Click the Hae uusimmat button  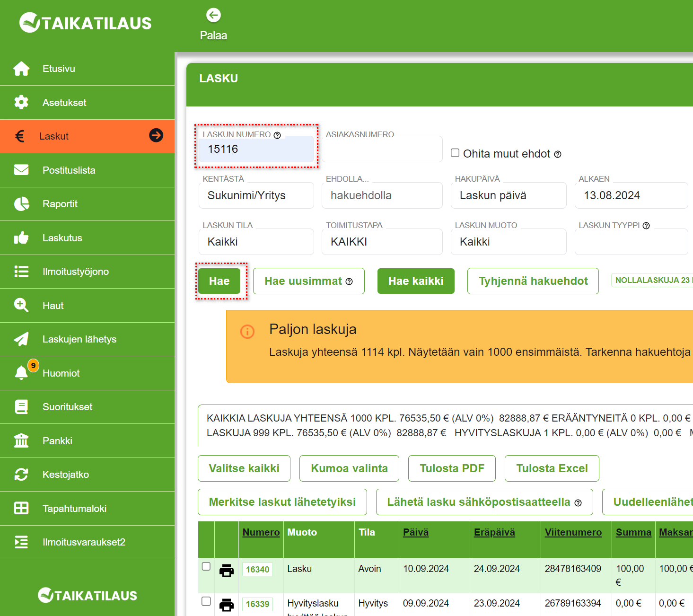[309, 281]
